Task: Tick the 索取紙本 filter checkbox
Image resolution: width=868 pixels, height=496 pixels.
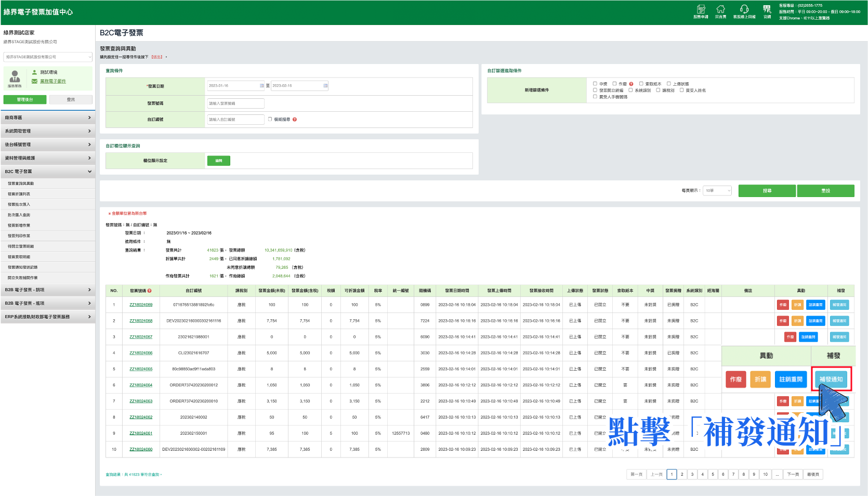Action: [641, 83]
